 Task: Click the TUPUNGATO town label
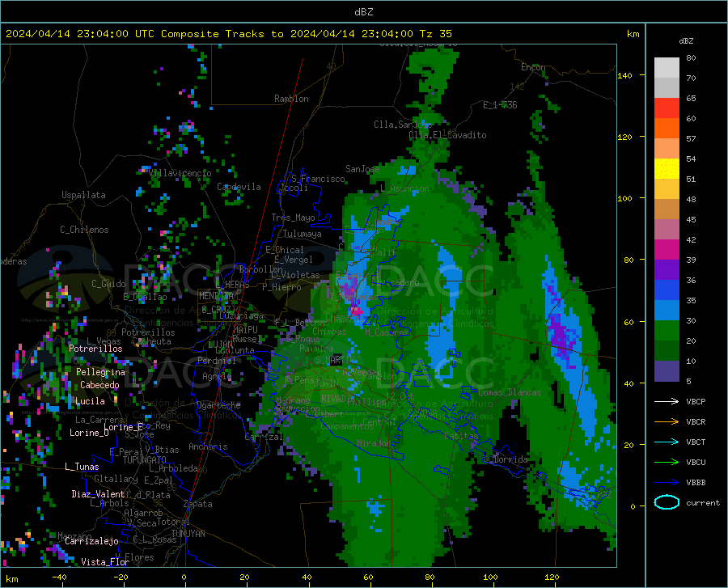click(145, 460)
